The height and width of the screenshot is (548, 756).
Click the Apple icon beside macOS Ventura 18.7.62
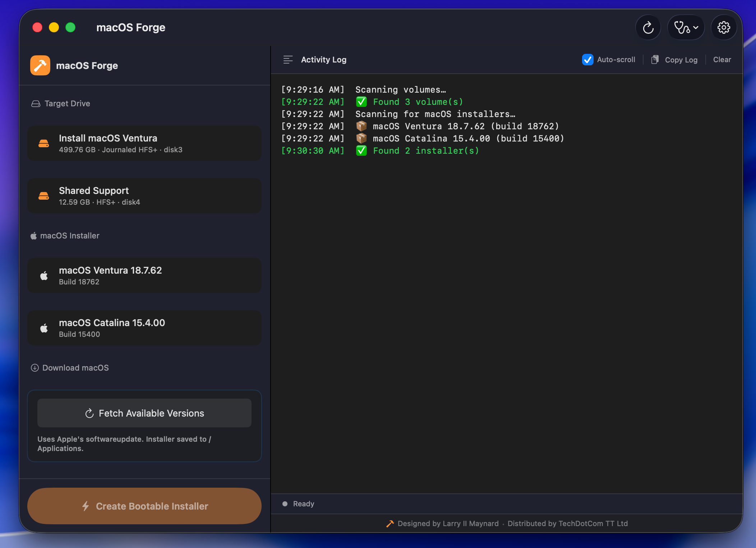(44, 275)
